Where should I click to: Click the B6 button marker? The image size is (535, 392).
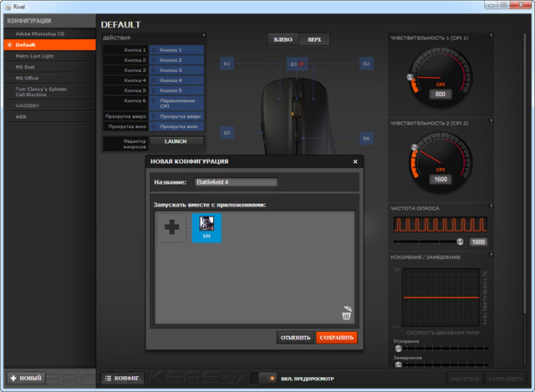click(x=366, y=138)
